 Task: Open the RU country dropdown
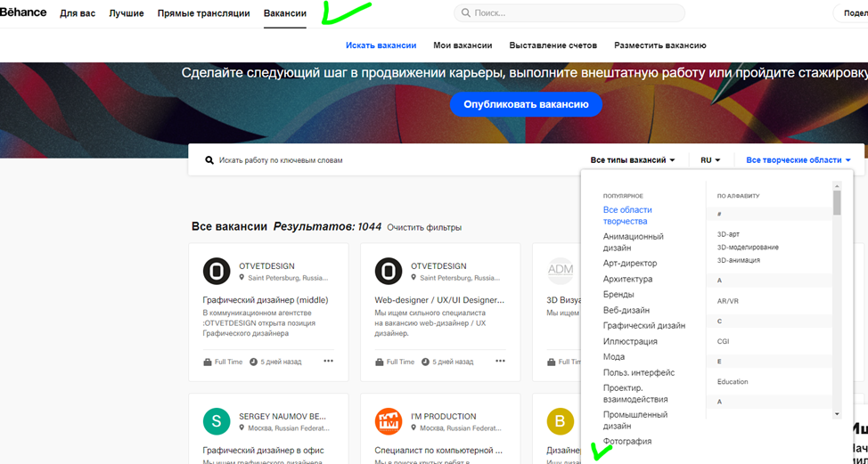(710, 160)
